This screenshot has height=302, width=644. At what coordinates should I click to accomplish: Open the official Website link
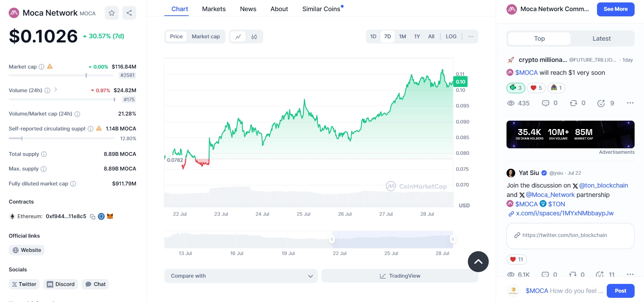tap(27, 250)
